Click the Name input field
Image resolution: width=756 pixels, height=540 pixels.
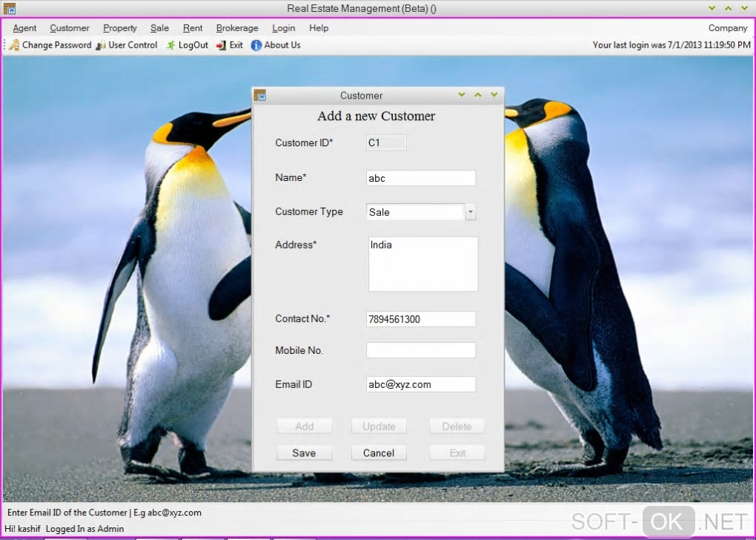pyautogui.click(x=421, y=178)
